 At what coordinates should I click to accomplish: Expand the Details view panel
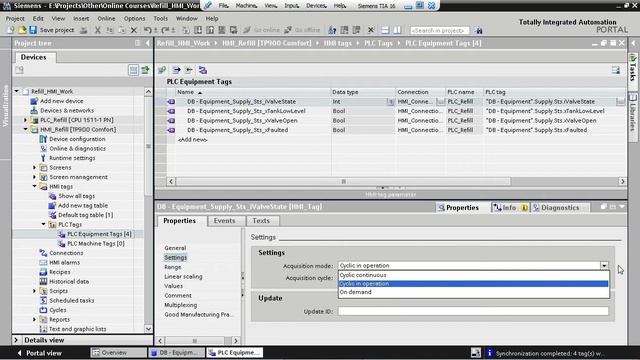(x=16, y=340)
